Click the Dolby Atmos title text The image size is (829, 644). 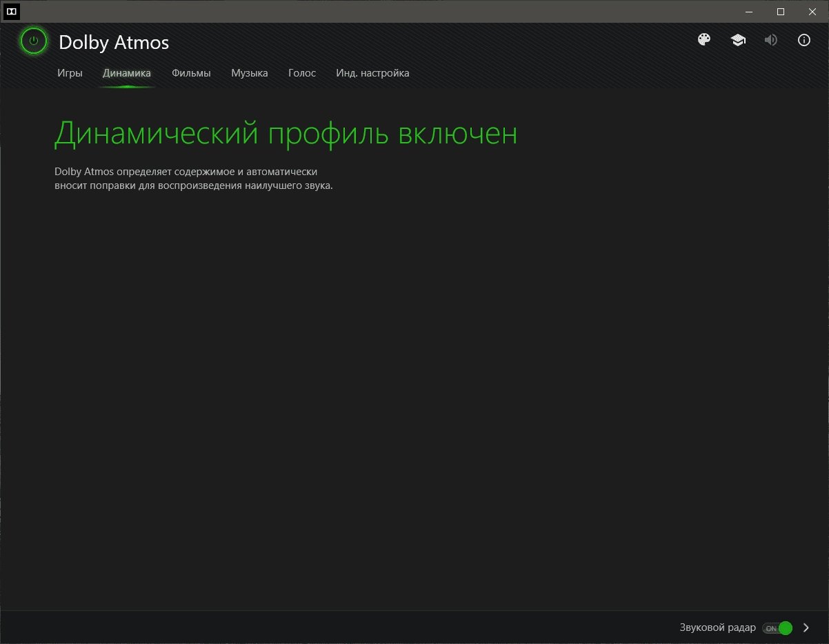114,43
